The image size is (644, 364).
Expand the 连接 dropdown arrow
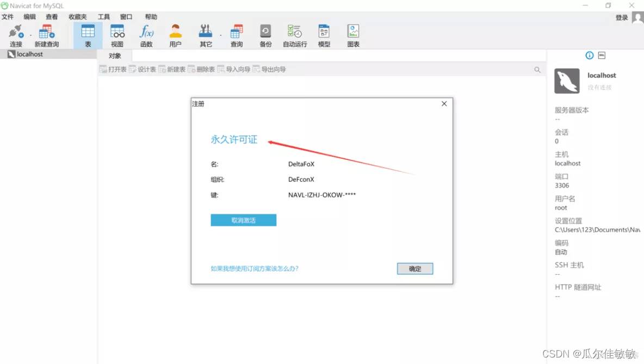[x=31, y=35]
